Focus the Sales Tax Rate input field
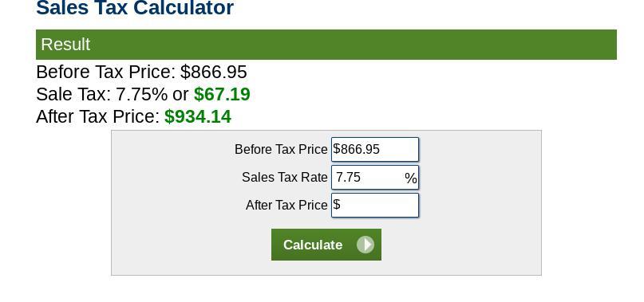644x302 pixels. pyautogui.click(x=375, y=177)
